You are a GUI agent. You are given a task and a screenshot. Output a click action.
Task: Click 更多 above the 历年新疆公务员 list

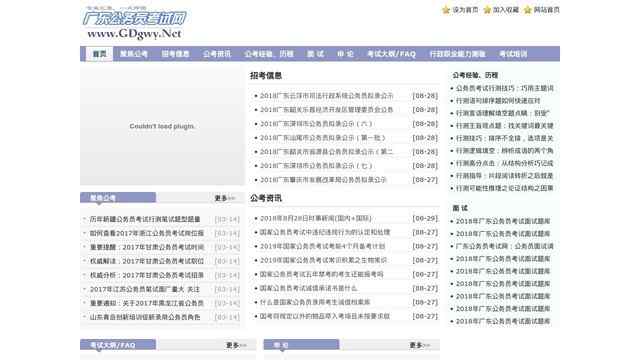224,198
